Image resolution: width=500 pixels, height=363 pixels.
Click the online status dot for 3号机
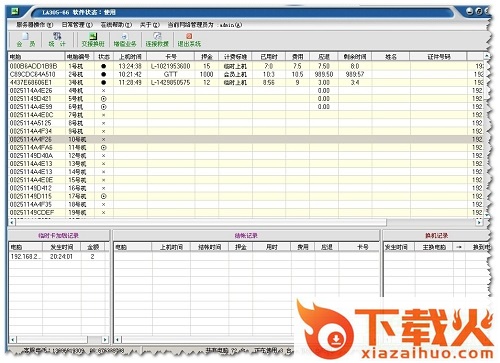pyautogui.click(x=104, y=82)
